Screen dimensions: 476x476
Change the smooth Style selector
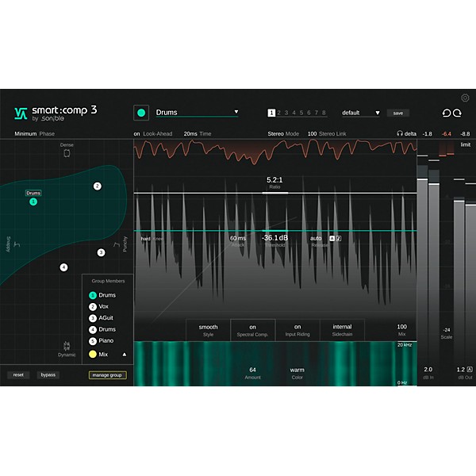coord(208,330)
